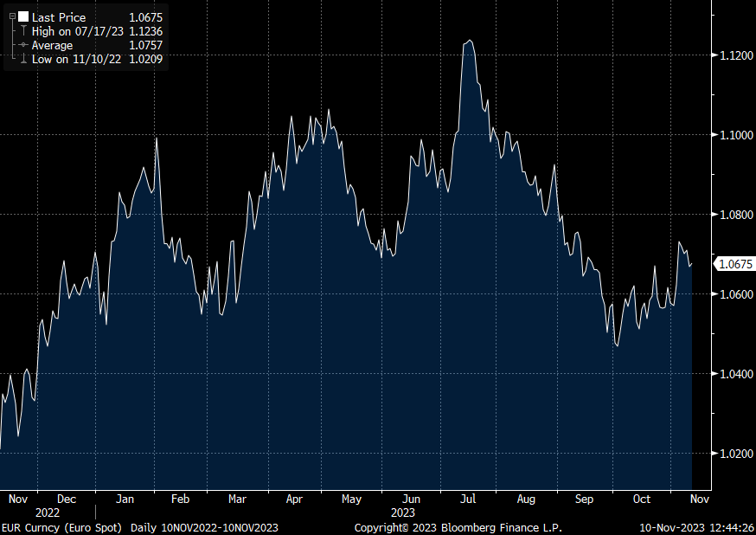This screenshot has width=756, height=535.
Task: Click the Average line marker icon
Action: pos(22,45)
